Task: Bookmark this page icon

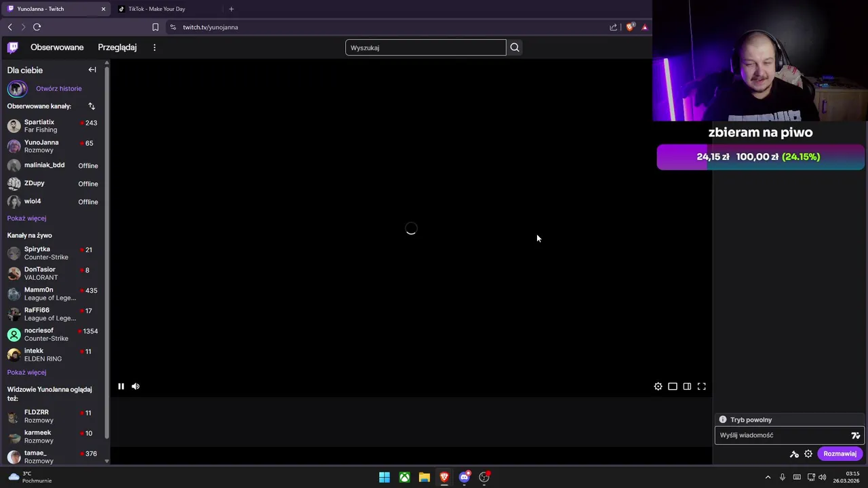Action: [x=155, y=27]
